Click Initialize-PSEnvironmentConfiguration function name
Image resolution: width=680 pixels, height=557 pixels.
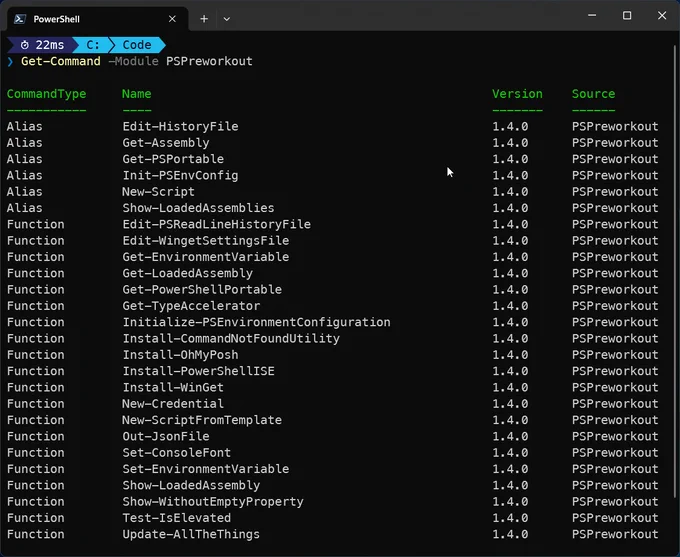click(x=256, y=322)
